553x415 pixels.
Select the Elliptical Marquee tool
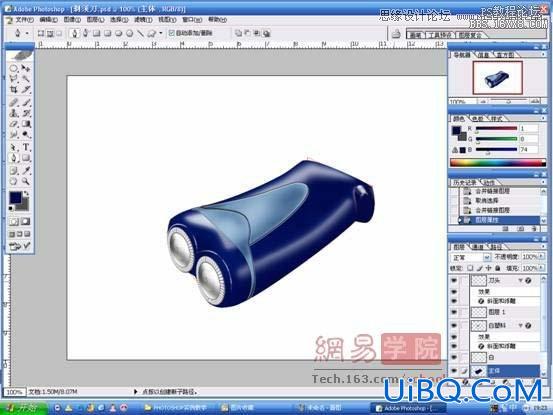pyautogui.click(x=14, y=68)
